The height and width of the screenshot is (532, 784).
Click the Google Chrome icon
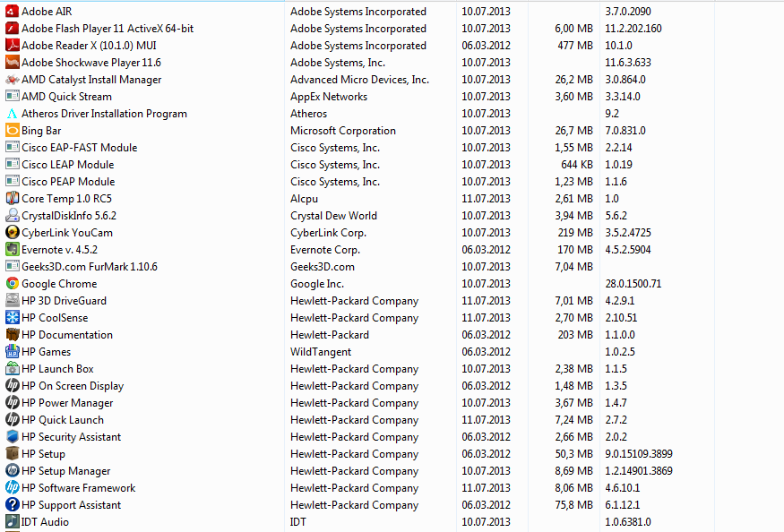coord(12,284)
